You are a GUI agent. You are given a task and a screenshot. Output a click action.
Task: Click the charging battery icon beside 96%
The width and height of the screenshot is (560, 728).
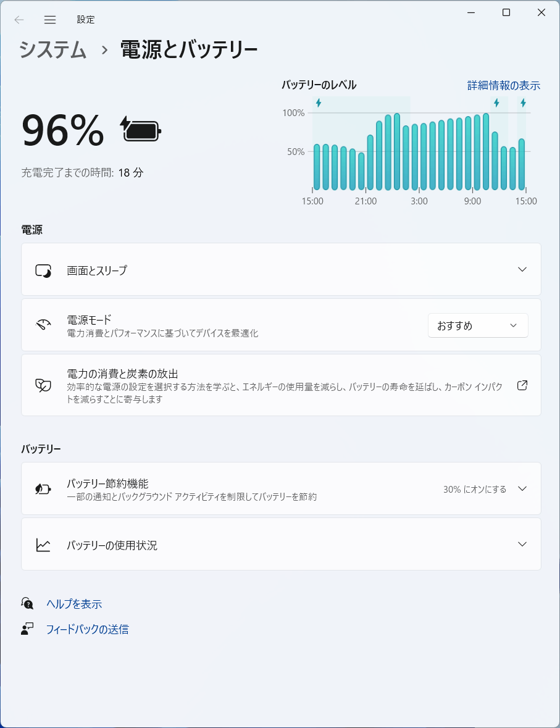(x=141, y=130)
